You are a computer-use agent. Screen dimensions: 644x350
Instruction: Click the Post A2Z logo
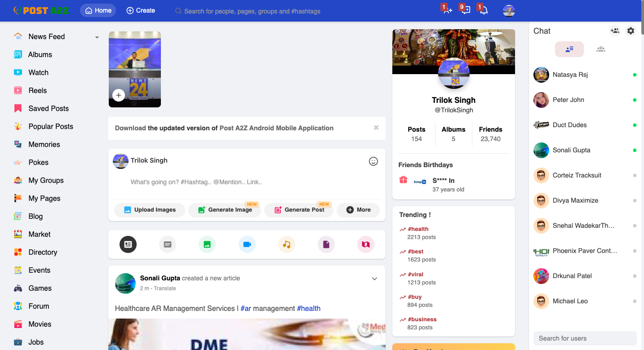tap(41, 10)
